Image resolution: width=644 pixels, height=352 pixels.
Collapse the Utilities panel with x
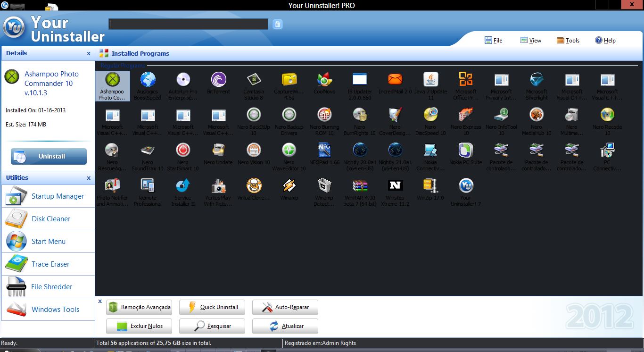pos(89,178)
